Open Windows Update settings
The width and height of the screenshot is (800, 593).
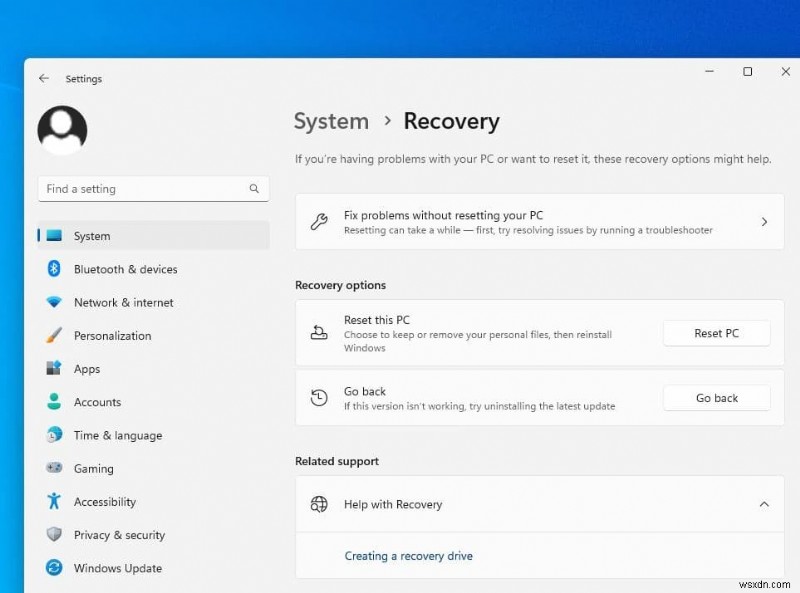[x=55, y=568]
